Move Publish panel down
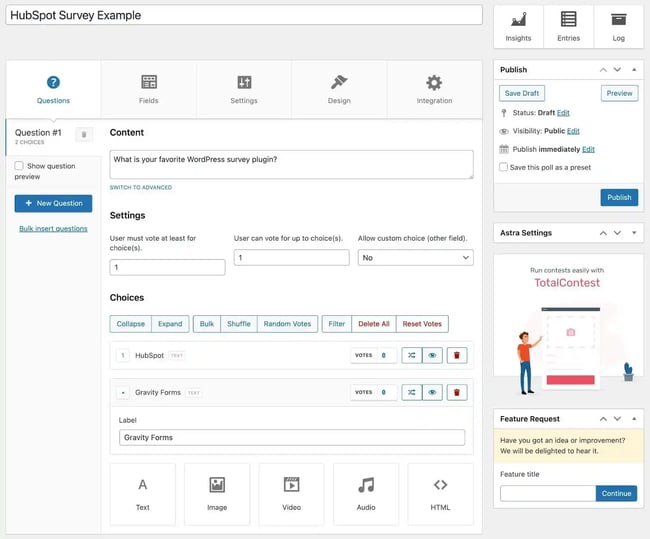 coord(617,70)
